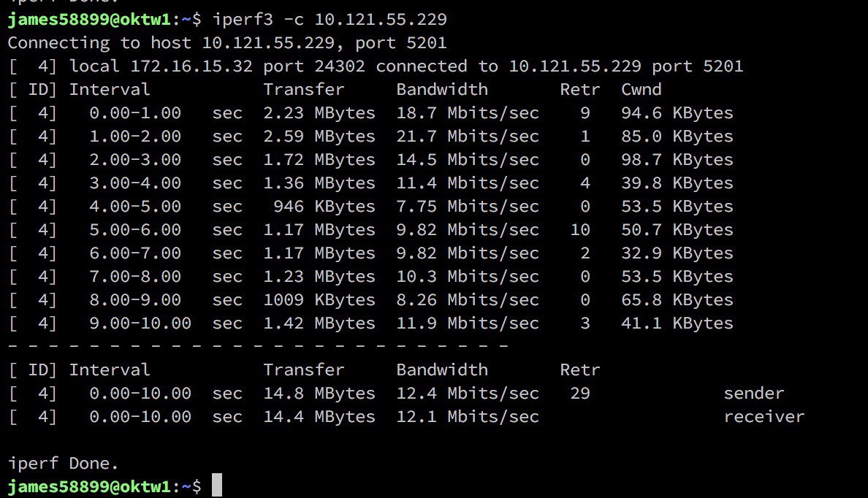Click the 12.1 Mbits/sec receiver bandwidth
868x498 pixels.
coord(467,417)
